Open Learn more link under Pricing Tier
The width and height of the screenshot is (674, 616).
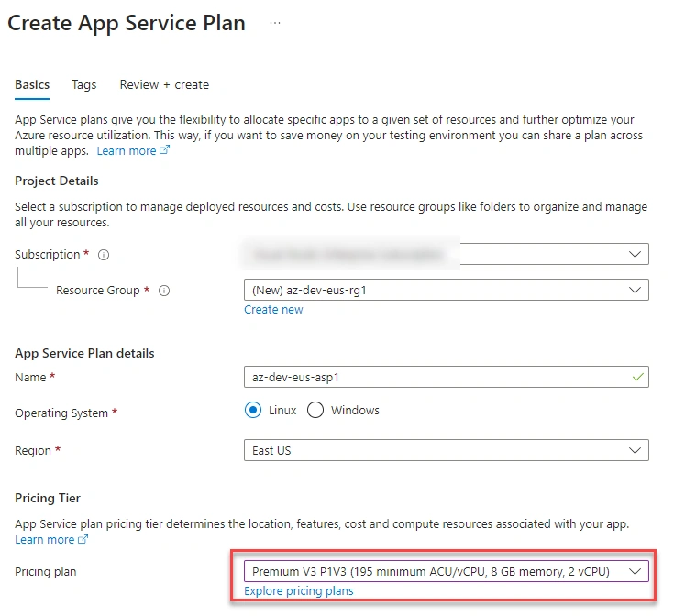[x=45, y=540]
